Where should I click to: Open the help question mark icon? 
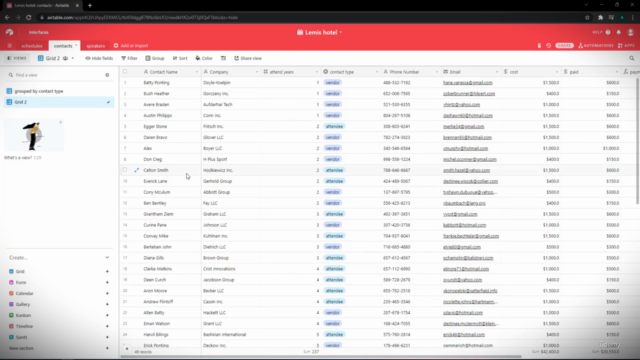pyautogui.click(x=608, y=32)
